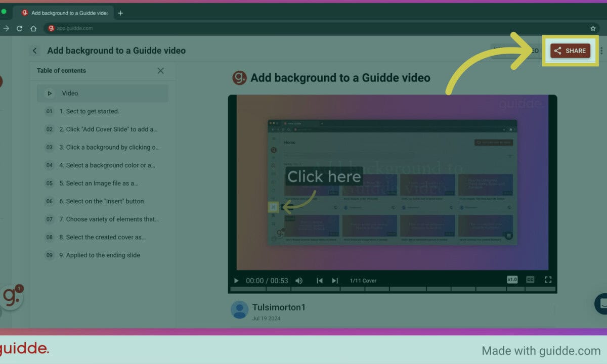Viewport: 607px width, 364px height.
Task: Open a new browser tab
Action: 120,13
